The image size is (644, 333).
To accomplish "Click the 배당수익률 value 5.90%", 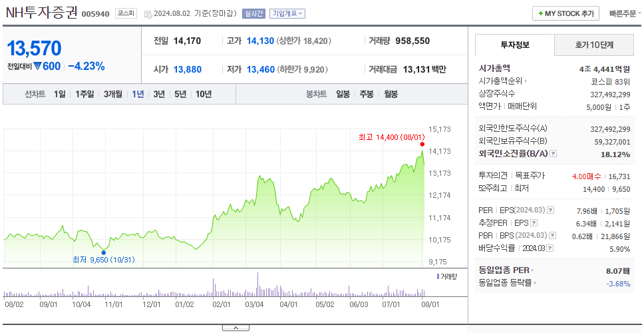I will pyautogui.click(x=620, y=249).
